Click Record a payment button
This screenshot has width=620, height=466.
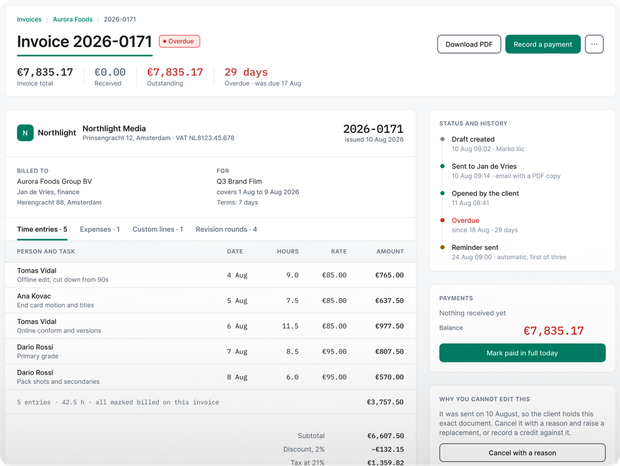click(x=542, y=44)
